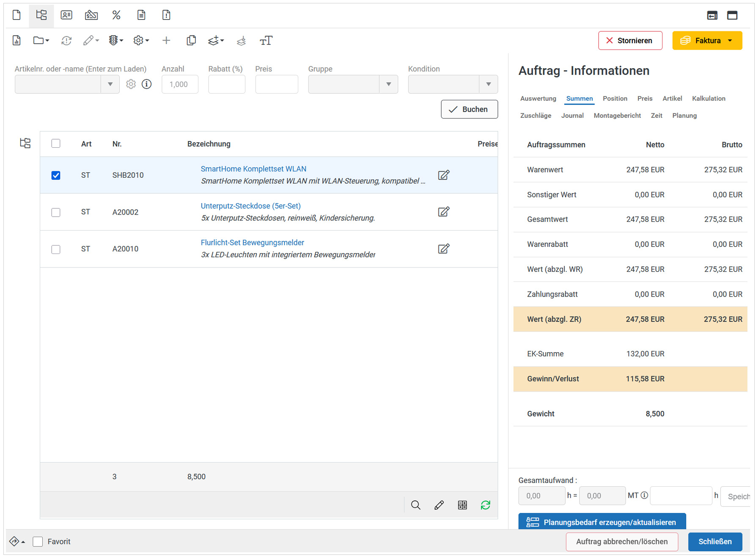
Task: Check the A20002 row checkbox
Action: pyautogui.click(x=56, y=212)
